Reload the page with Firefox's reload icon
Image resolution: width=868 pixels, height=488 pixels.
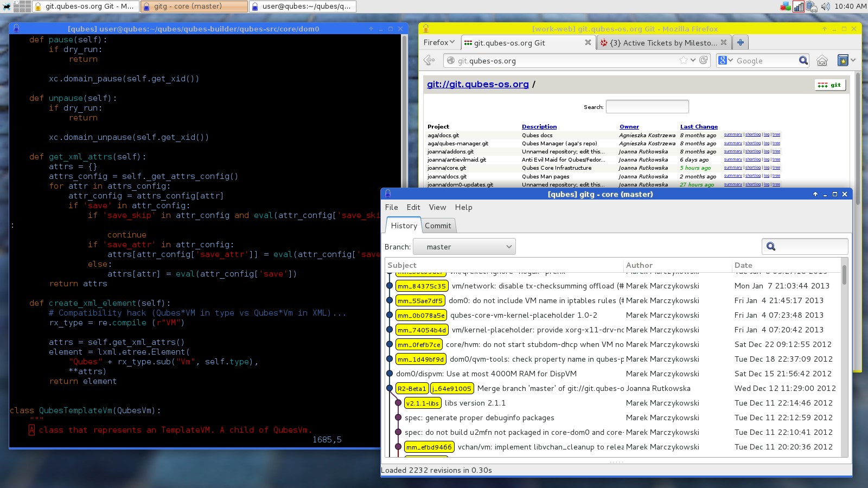point(704,61)
